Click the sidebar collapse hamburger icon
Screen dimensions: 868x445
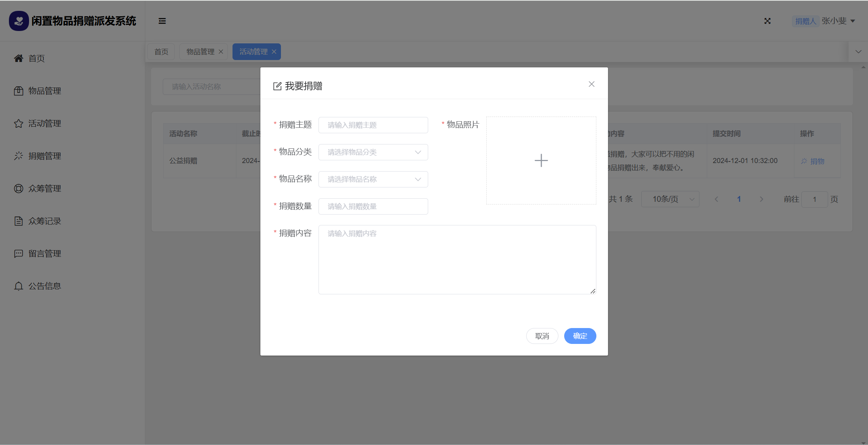click(x=162, y=21)
